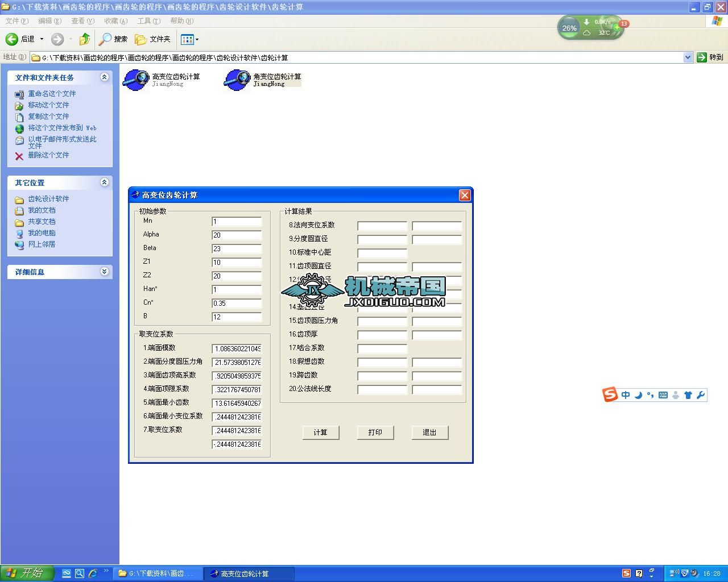The height and width of the screenshot is (582, 728).
Task: Click 复制这个文件 link
Action: coord(48,117)
